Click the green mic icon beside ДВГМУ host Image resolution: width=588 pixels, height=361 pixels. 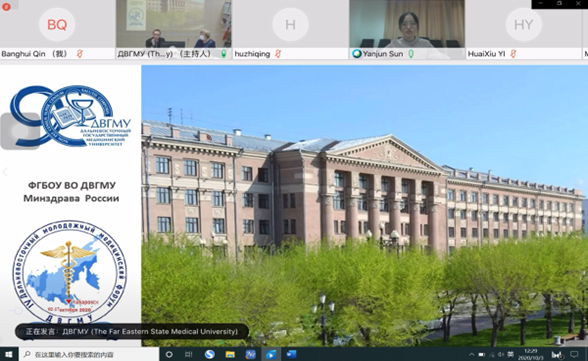click(x=224, y=54)
